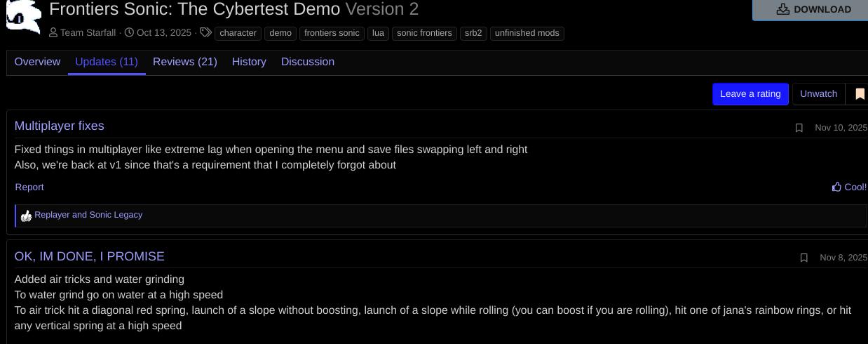Select the character tag
Screen dimensions: 868x344
tap(238, 33)
